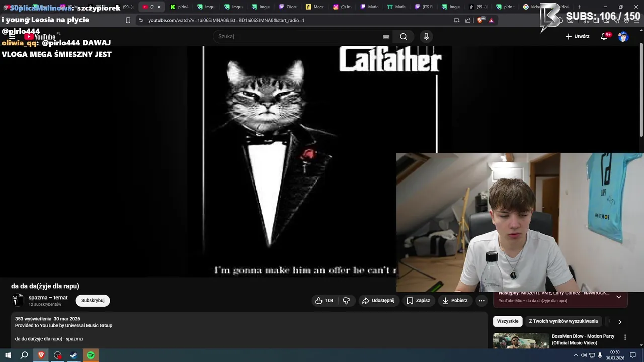Click the Utwórz create button
Viewport: 644px width, 362px height.
click(x=577, y=36)
